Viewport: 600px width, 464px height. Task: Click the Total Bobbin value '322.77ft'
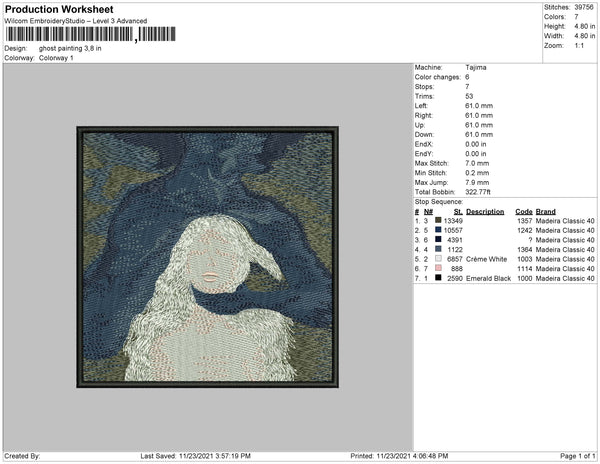click(478, 192)
